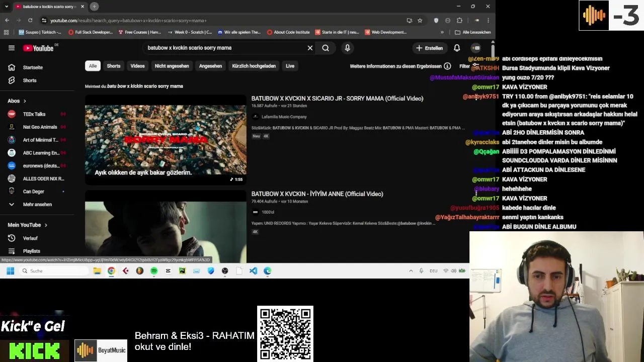
Task: Close the batubow YouTube tab
Action: 82,7
